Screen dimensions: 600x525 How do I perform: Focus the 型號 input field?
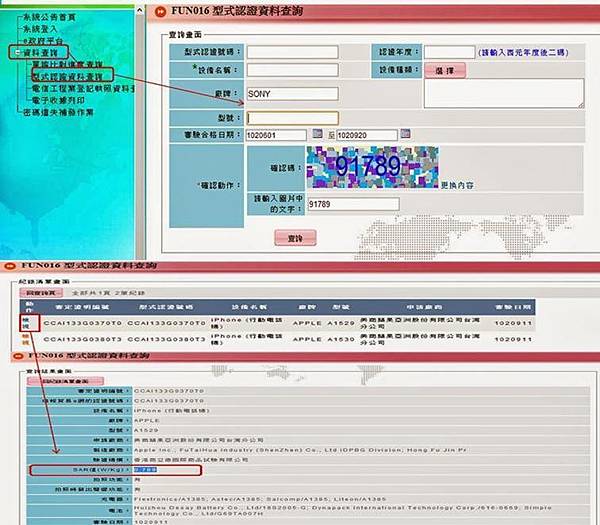[292, 118]
